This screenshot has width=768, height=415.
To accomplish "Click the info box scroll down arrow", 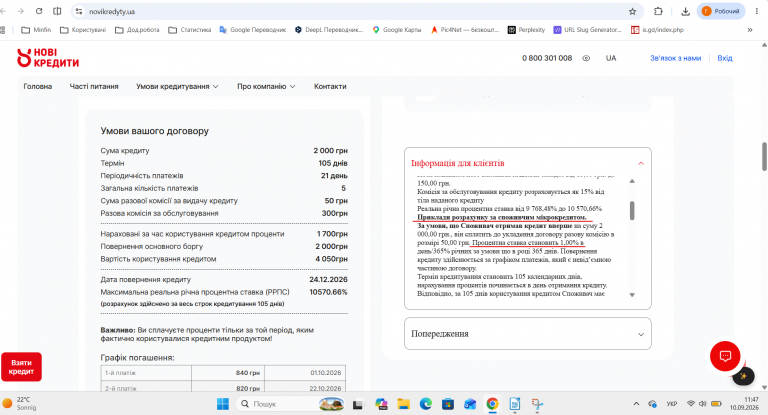I will pyautogui.click(x=632, y=295).
